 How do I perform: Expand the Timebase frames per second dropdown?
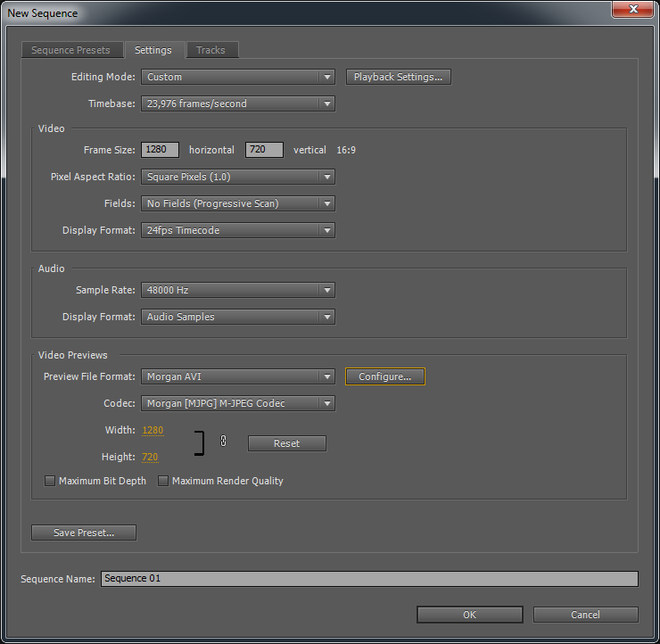238,104
